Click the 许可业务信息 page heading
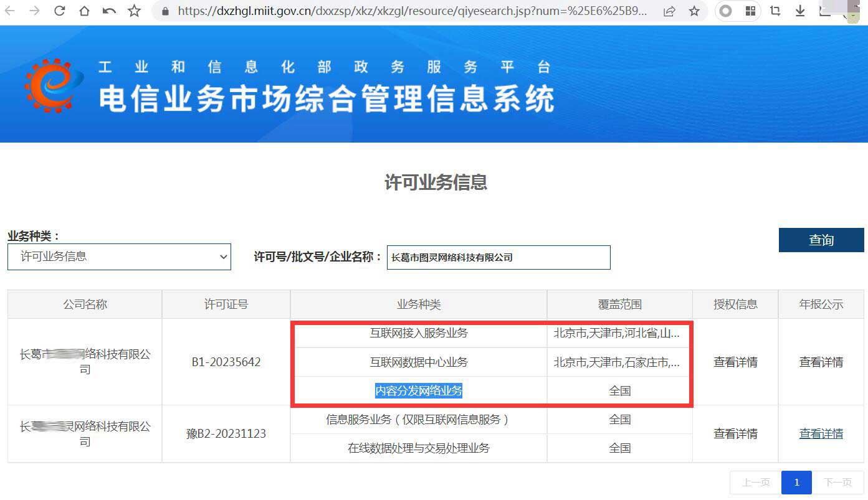The height and width of the screenshot is (500, 868). pyautogui.click(x=436, y=182)
